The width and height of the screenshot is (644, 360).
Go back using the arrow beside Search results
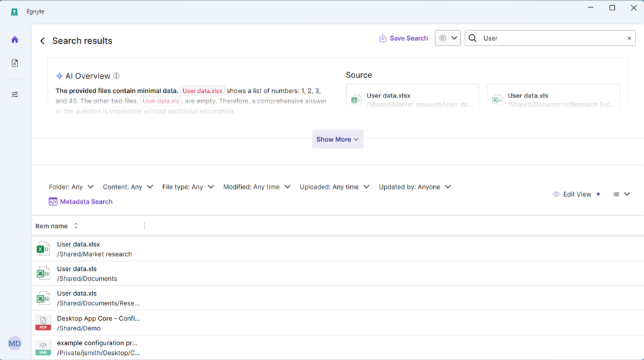click(x=43, y=41)
